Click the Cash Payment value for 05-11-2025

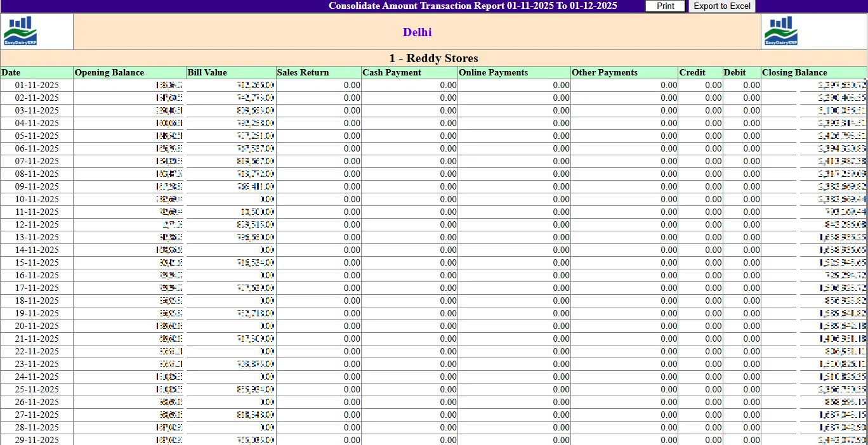[x=448, y=136]
